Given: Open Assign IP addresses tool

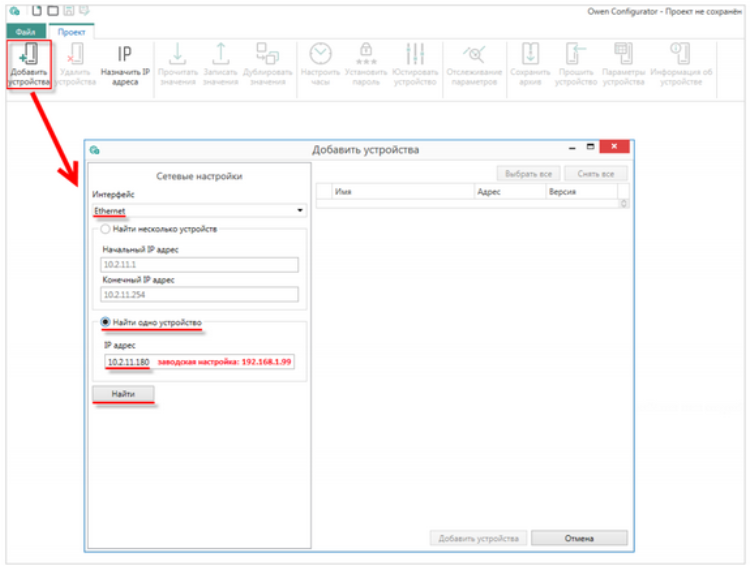Looking at the screenshot, I should (x=125, y=64).
